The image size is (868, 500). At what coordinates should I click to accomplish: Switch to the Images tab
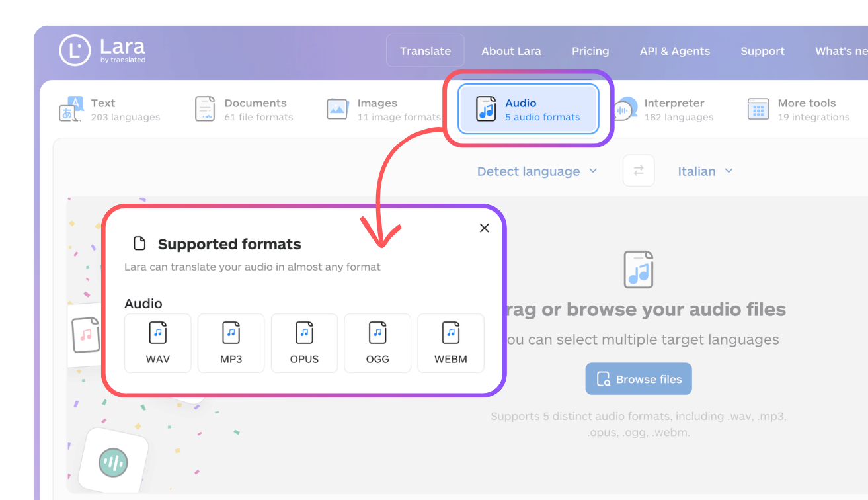click(383, 109)
